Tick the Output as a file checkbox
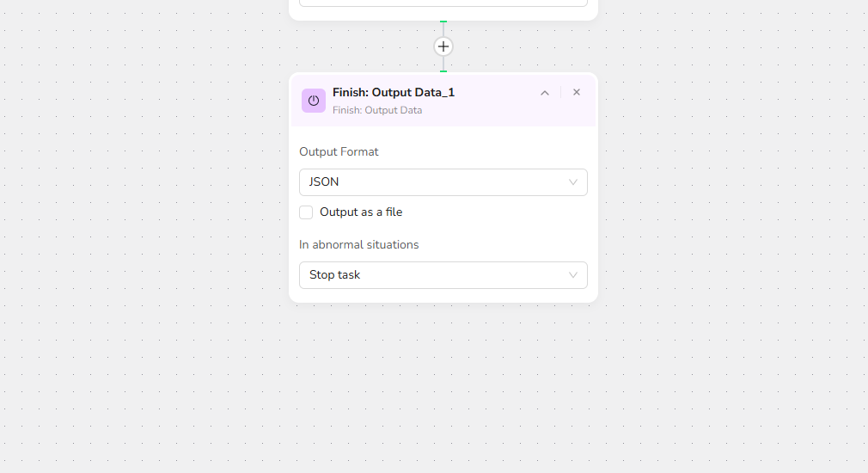 click(306, 212)
